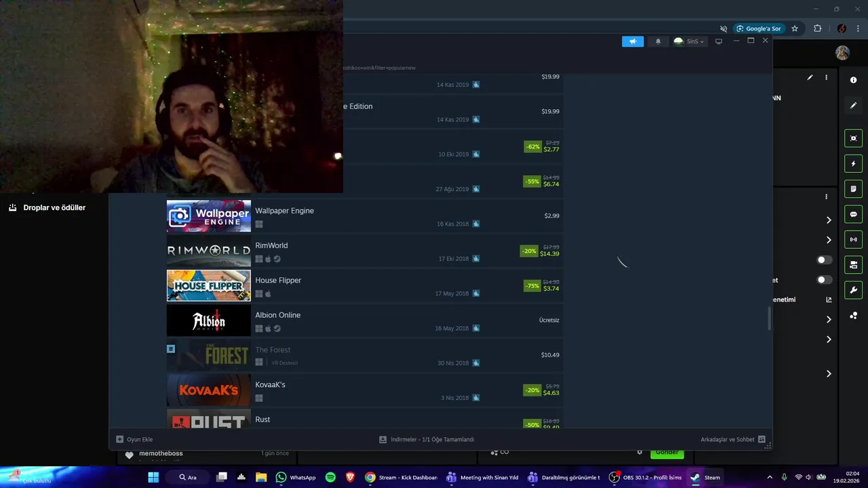
Task: Click the Steam search results scrollbar thumb
Action: pos(769,319)
